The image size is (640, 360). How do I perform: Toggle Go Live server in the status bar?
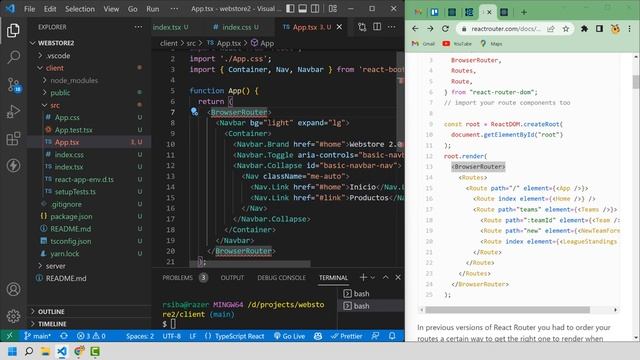tap(289, 336)
